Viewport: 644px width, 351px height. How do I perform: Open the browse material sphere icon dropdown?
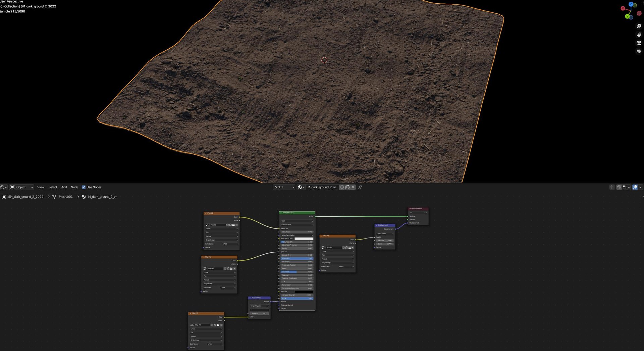301,187
